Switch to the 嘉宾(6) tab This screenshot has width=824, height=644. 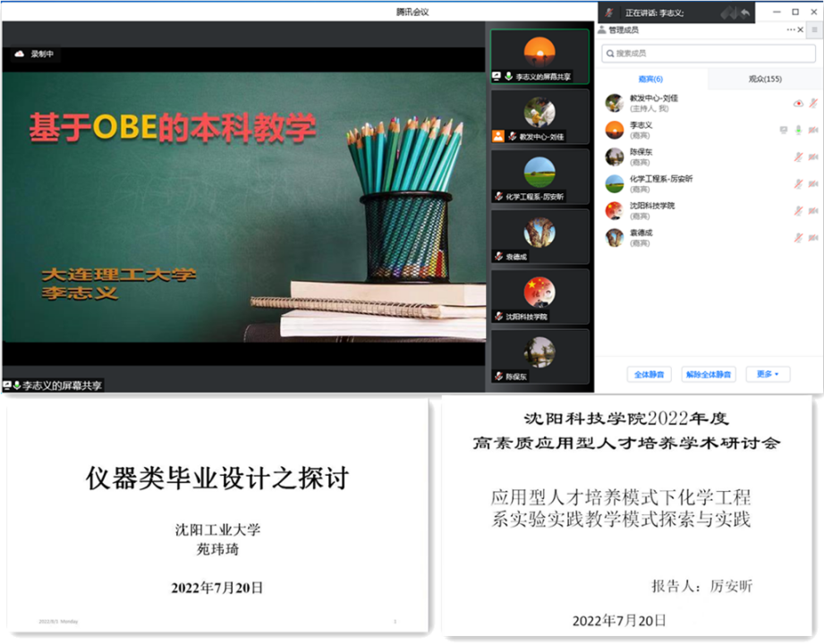pos(650,79)
